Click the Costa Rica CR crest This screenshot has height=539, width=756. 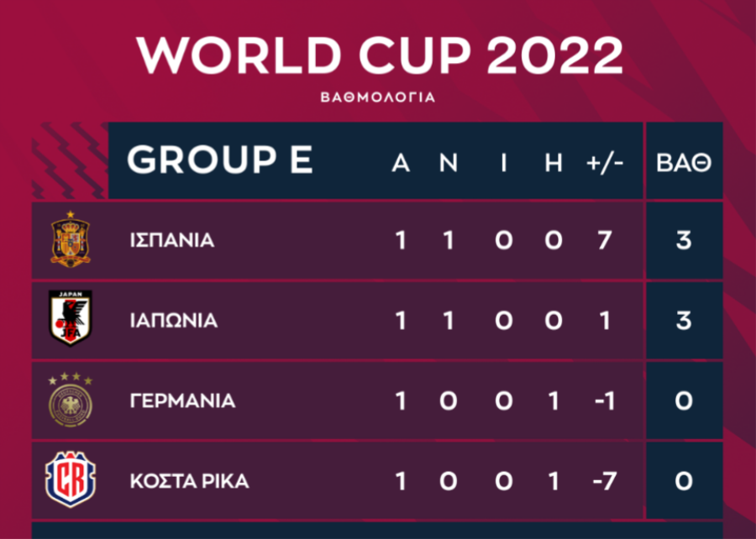click(x=71, y=479)
